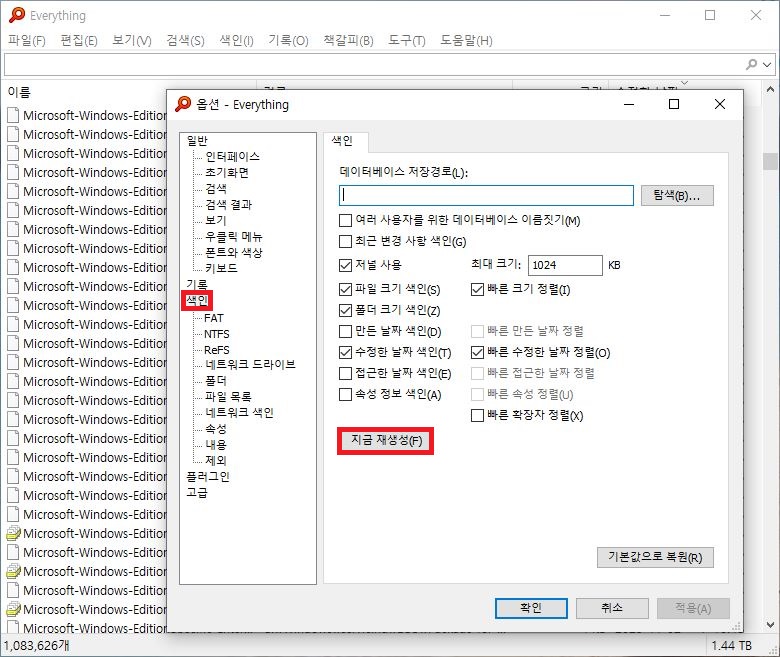This screenshot has height=657, width=780.
Task: Open the 기록(O) menu
Action: coord(288,40)
